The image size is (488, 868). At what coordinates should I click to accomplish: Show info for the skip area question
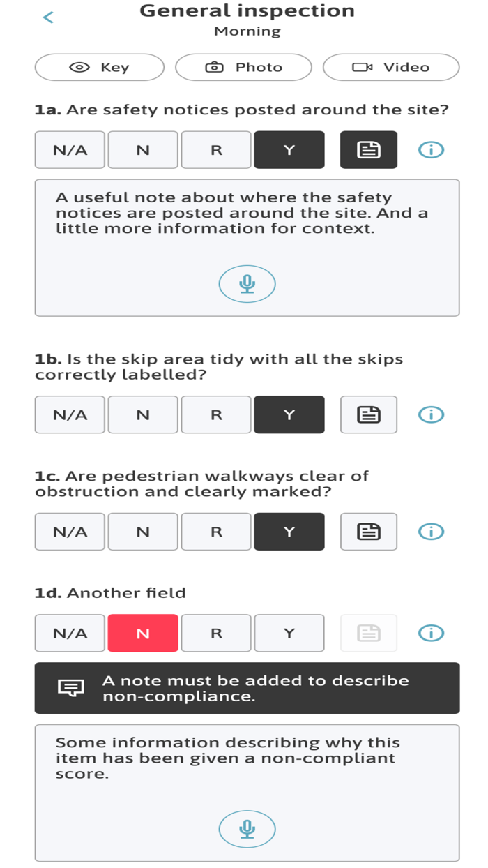tap(431, 415)
